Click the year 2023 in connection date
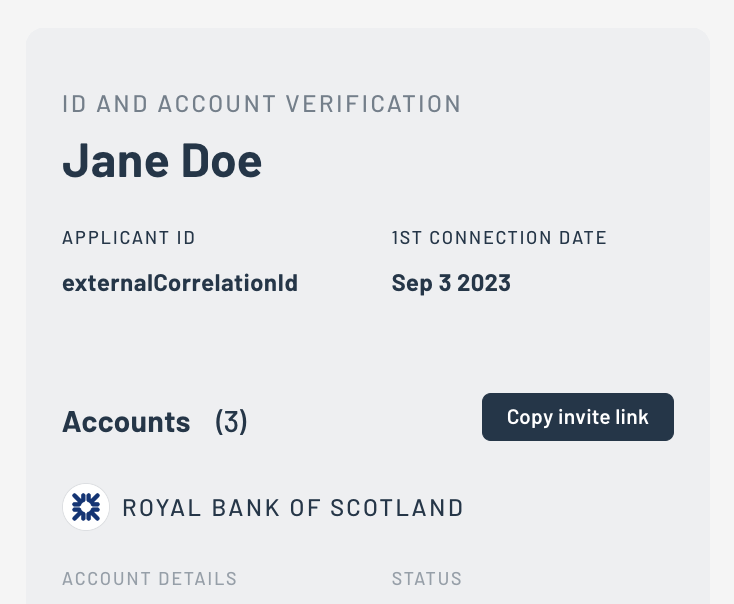This screenshot has height=604, width=734. click(484, 283)
